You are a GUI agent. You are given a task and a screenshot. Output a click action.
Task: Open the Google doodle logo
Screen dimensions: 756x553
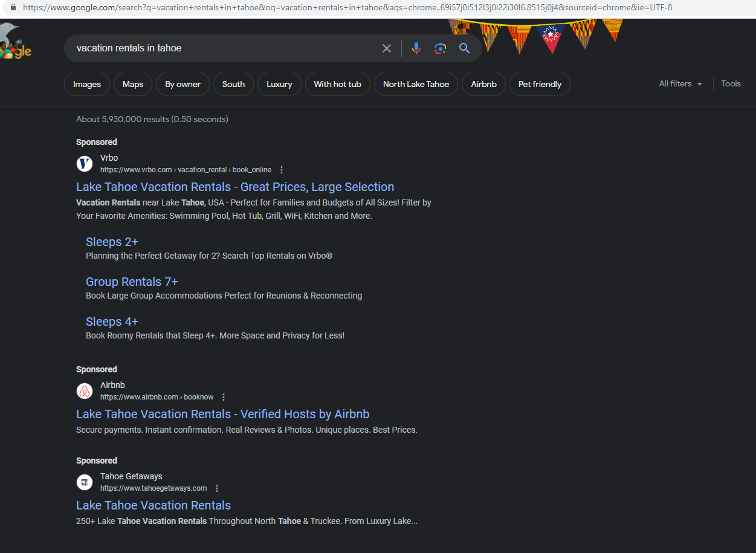click(x=16, y=42)
